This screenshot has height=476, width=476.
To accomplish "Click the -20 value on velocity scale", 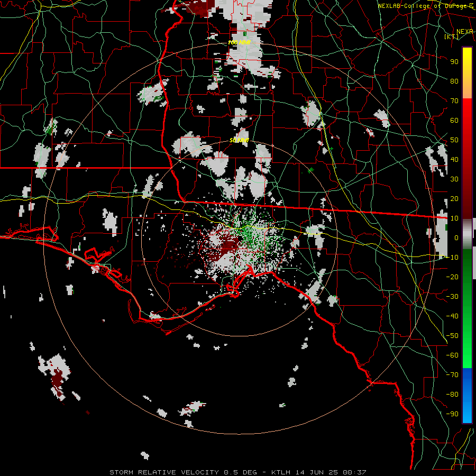I will [452, 277].
